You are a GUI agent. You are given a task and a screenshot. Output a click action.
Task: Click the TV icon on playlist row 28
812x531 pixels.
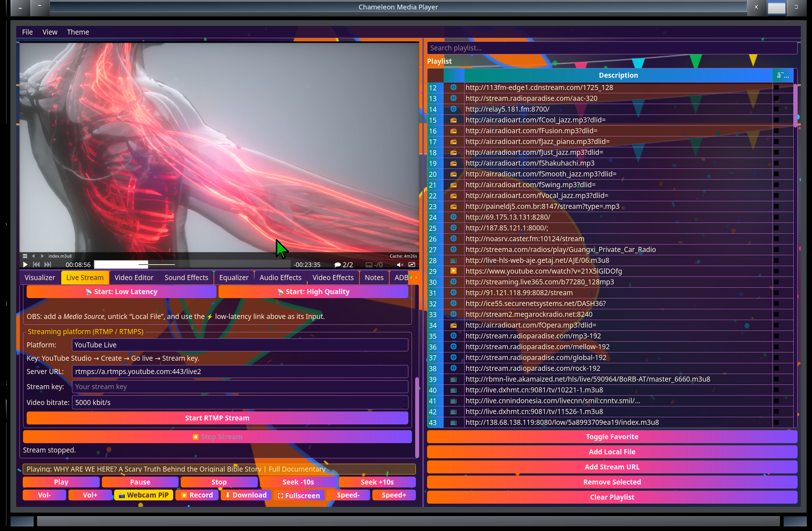453,260
